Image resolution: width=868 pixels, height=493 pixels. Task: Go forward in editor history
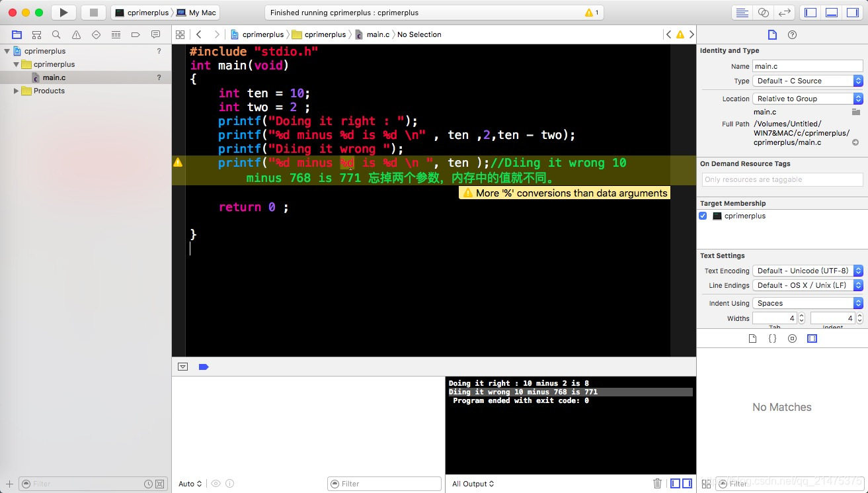click(216, 34)
